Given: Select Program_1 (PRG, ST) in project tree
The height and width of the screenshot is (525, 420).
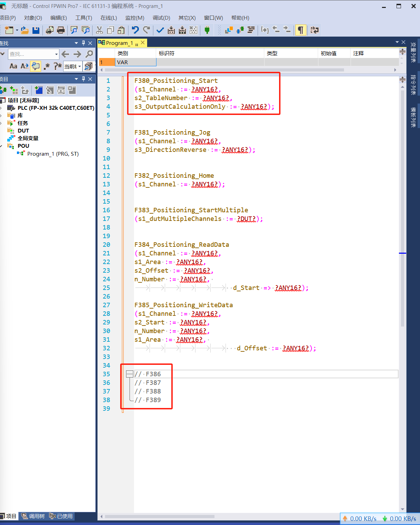Looking at the screenshot, I should click(53, 154).
